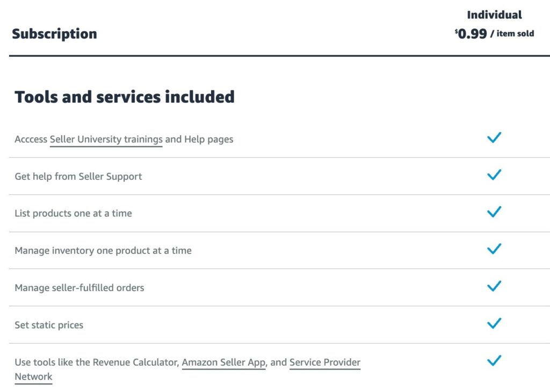Click checkmark for List products one at a time
This screenshot has height=392, width=550.
(494, 212)
